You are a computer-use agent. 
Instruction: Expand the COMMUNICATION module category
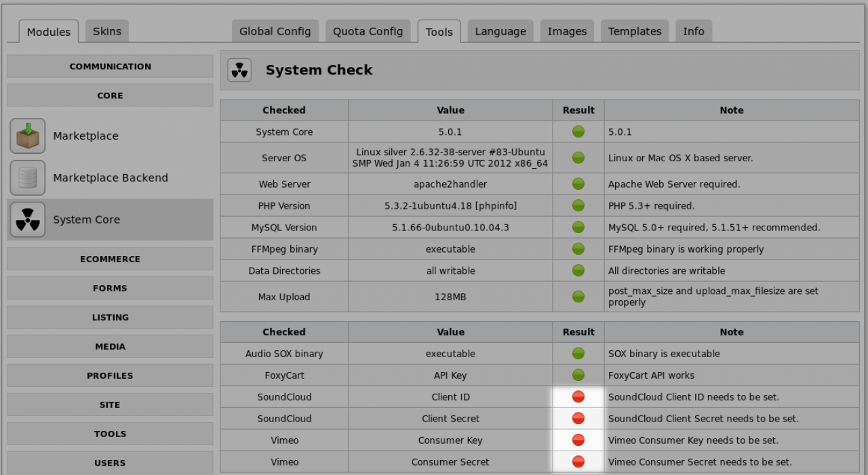[110, 66]
